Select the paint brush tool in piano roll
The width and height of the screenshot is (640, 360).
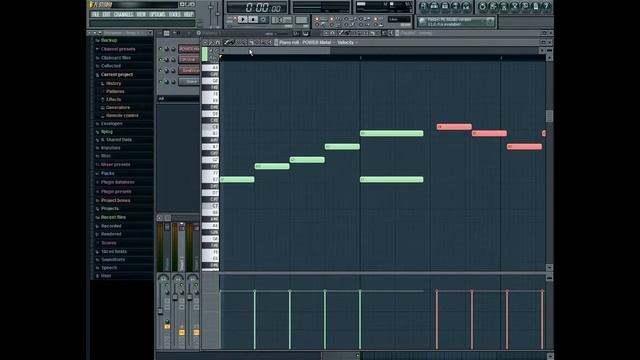point(232,42)
